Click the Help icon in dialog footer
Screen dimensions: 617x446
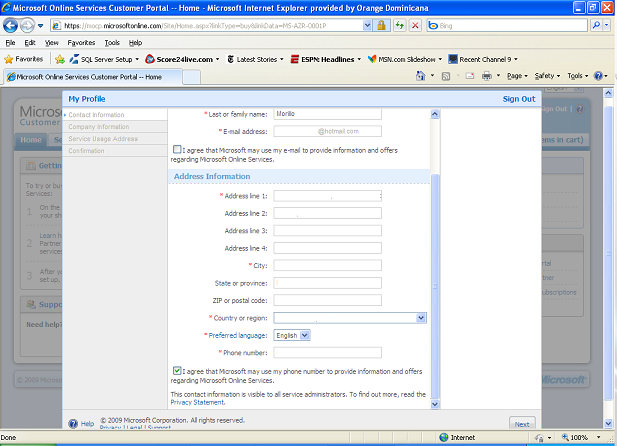pyautogui.click(x=73, y=424)
